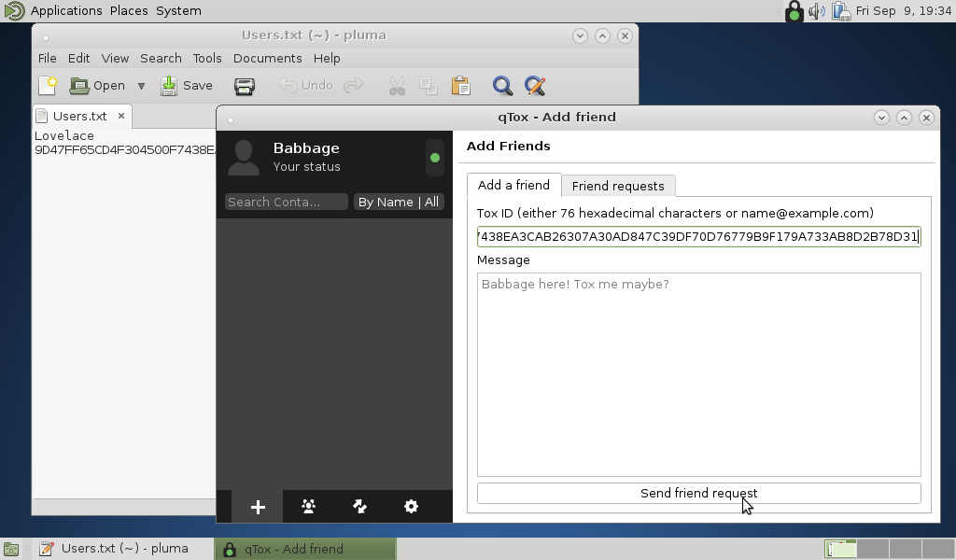Click the Find magnifier icon in pluma

(x=502, y=86)
